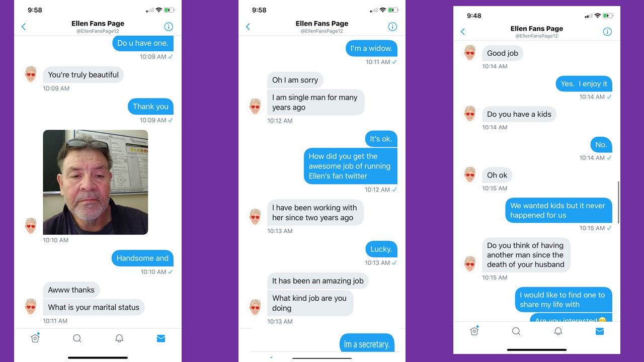Tap the info icon in the right phone
The image size is (644, 362).
607,32
